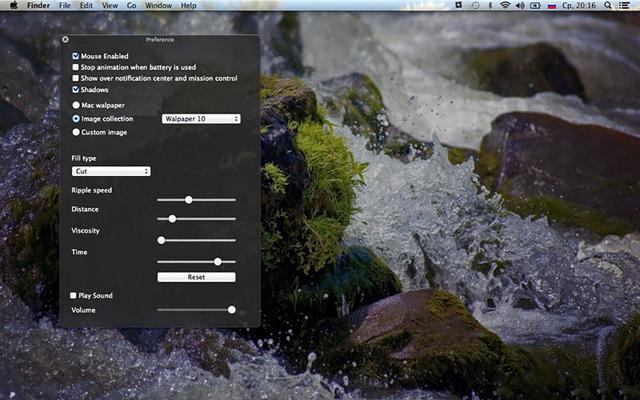Screen dimensions: 640x400
Task: Open the Wi-Fi status menu
Action: coord(505,5)
